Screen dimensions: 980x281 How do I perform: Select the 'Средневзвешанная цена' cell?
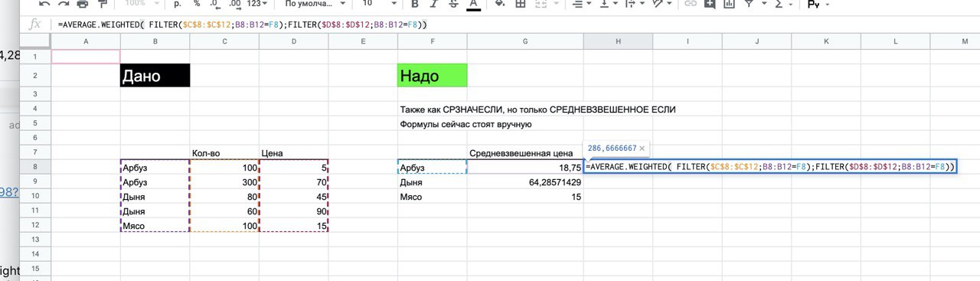click(x=525, y=153)
